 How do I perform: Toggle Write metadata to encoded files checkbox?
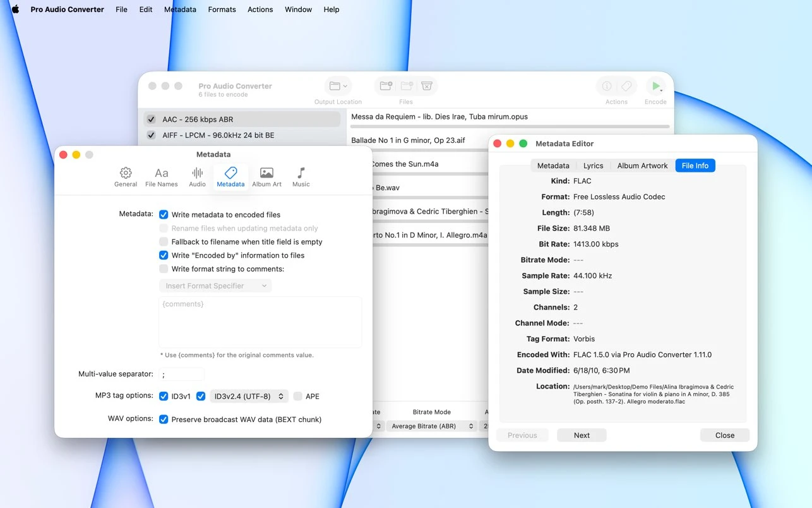pos(164,215)
